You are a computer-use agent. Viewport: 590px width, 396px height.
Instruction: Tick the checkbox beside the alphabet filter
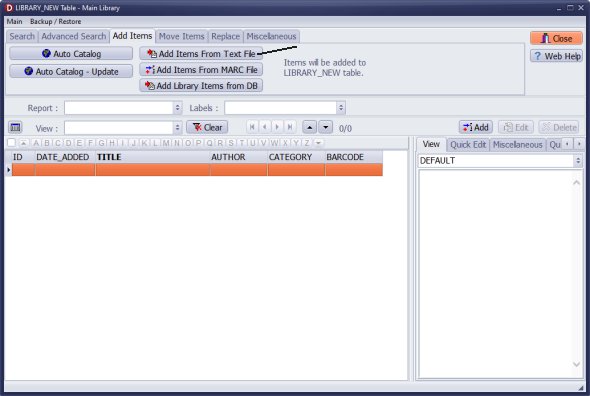tap(11, 143)
